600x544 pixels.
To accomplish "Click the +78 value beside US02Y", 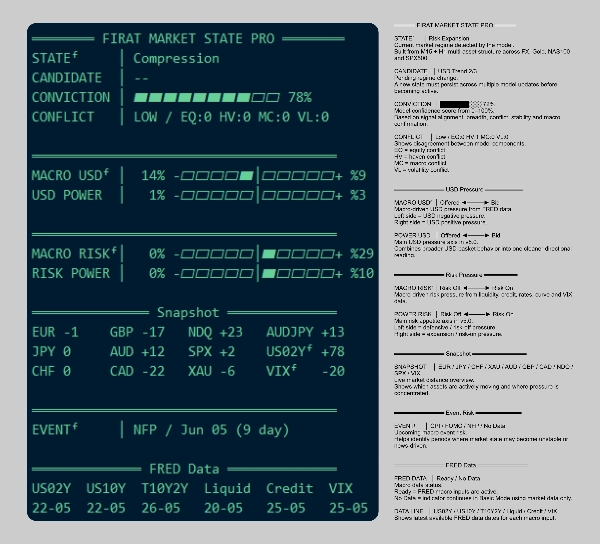I will pyautogui.click(x=333, y=351).
